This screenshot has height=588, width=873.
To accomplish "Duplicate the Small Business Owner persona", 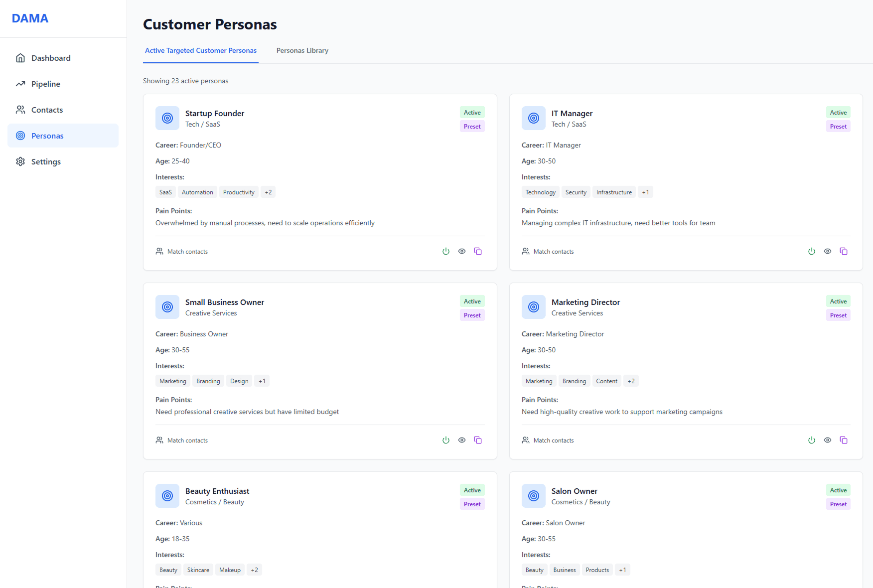I will click(478, 440).
